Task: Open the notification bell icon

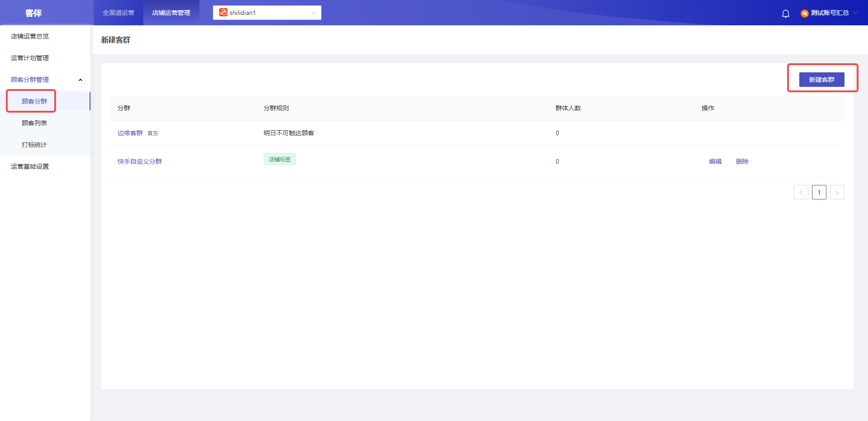Action: (x=786, y=14)
